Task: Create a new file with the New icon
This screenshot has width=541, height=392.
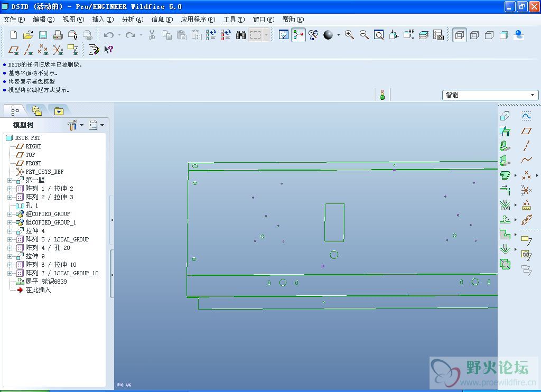Action: click(x=13, y=35)
